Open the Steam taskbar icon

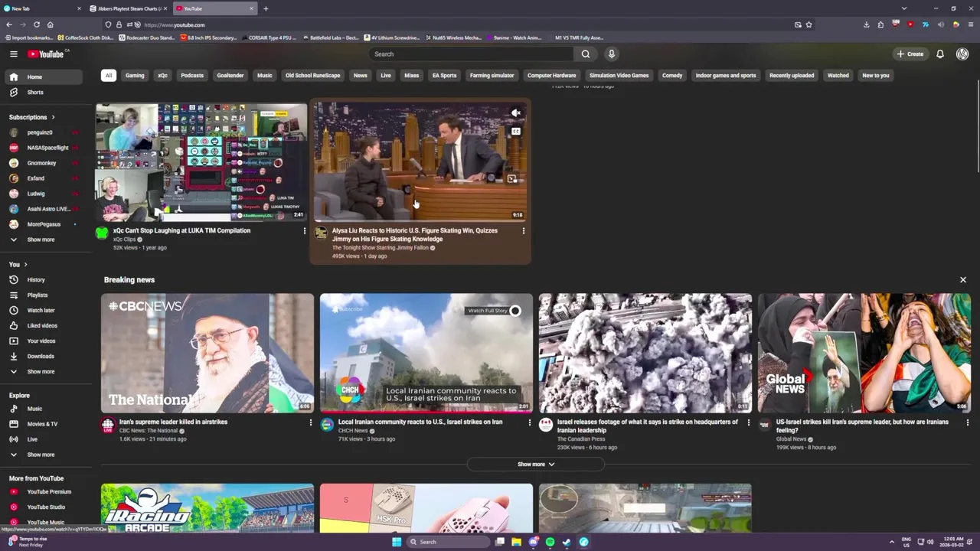567,542
